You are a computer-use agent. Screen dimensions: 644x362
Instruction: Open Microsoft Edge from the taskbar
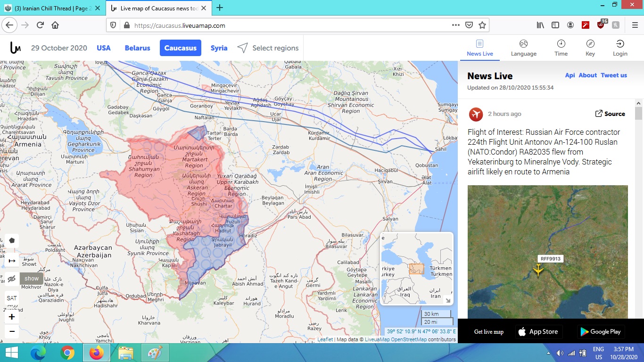37,353
